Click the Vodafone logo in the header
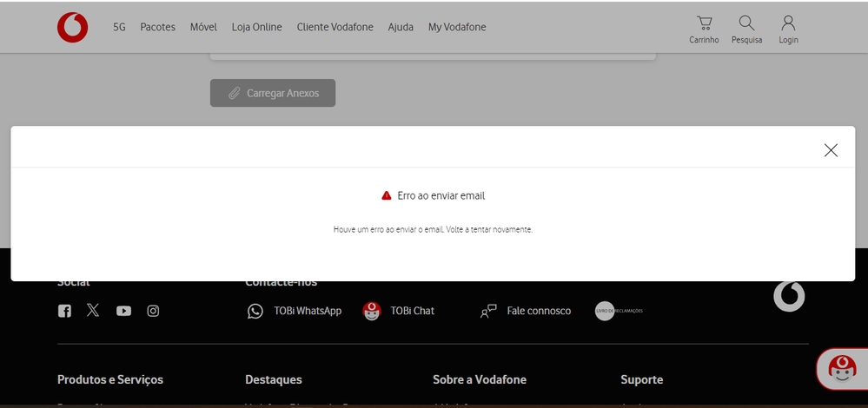 [72, 28]
